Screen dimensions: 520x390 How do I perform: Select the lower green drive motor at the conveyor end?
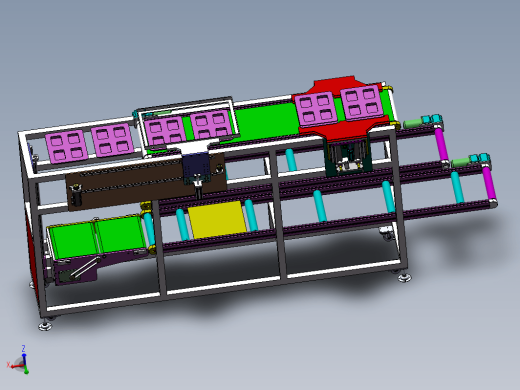[x=461, y=162]
